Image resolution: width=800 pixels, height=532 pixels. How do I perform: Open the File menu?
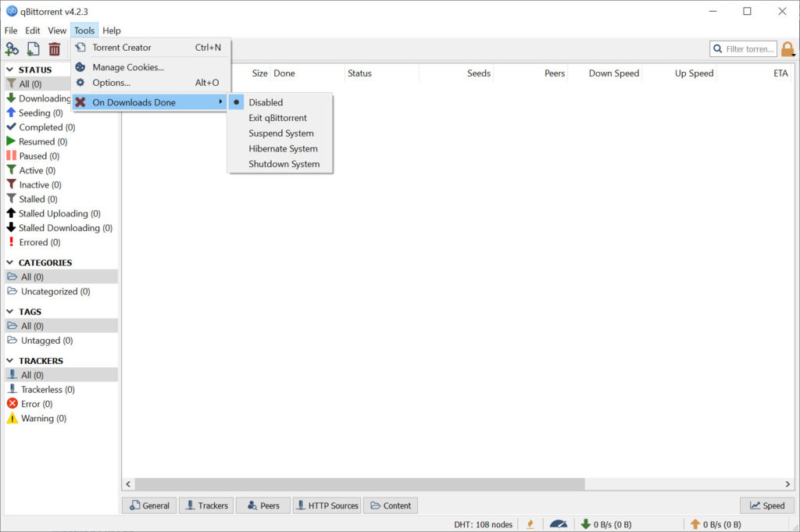(11, 30)
